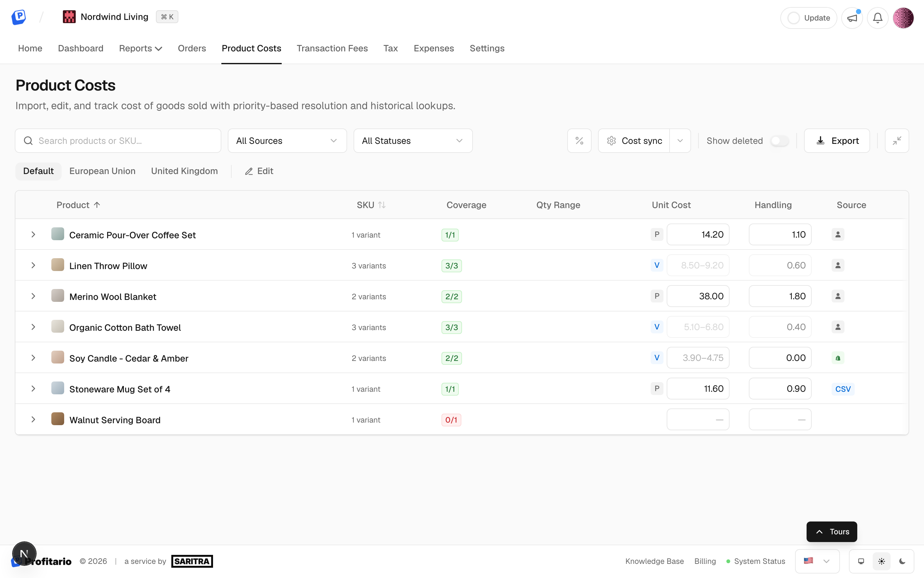Switch to light theme sun icon
This screenshot has width=924, height=578.
[882, 561]
